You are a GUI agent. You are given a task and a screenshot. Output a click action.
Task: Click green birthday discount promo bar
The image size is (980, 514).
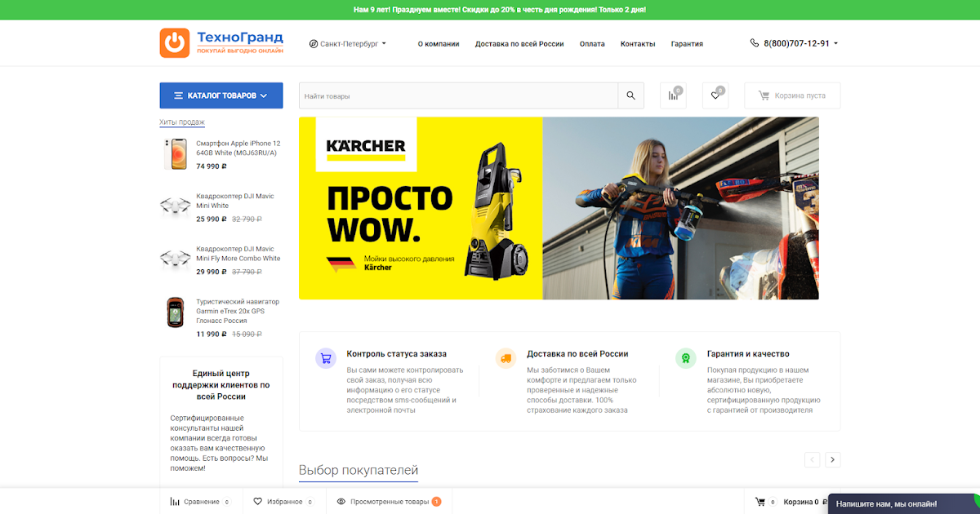[x=490, y=10]
